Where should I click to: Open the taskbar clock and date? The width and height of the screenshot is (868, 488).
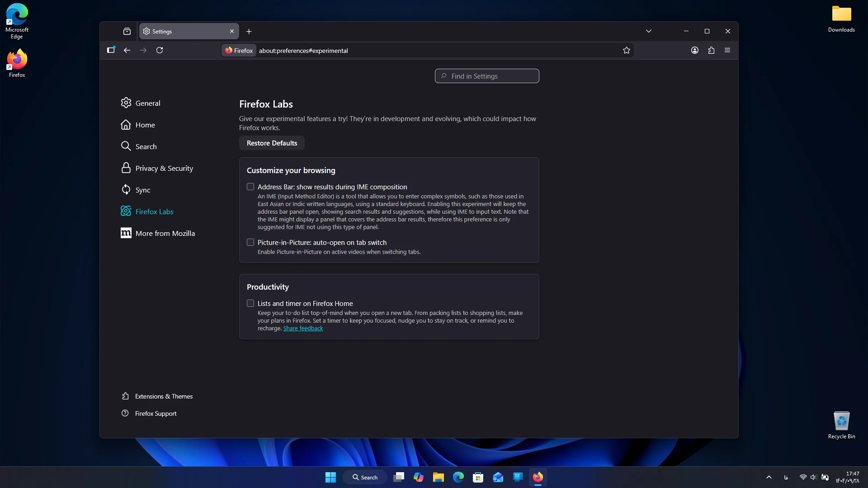pos(848,477)
